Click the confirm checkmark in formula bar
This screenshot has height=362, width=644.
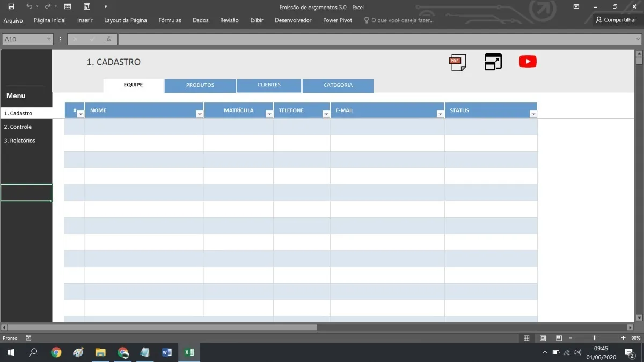click(92, 39)
